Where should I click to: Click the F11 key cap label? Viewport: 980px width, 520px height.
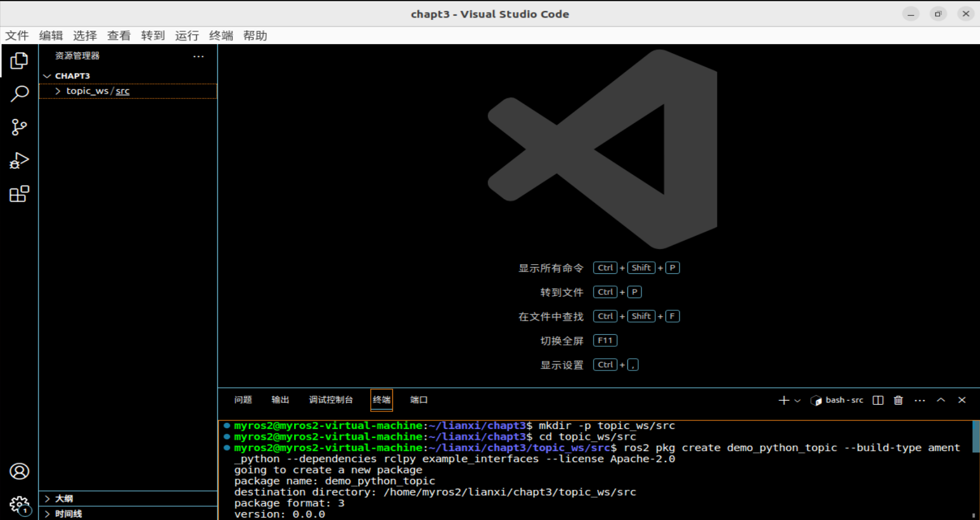[x=605, y=341]
